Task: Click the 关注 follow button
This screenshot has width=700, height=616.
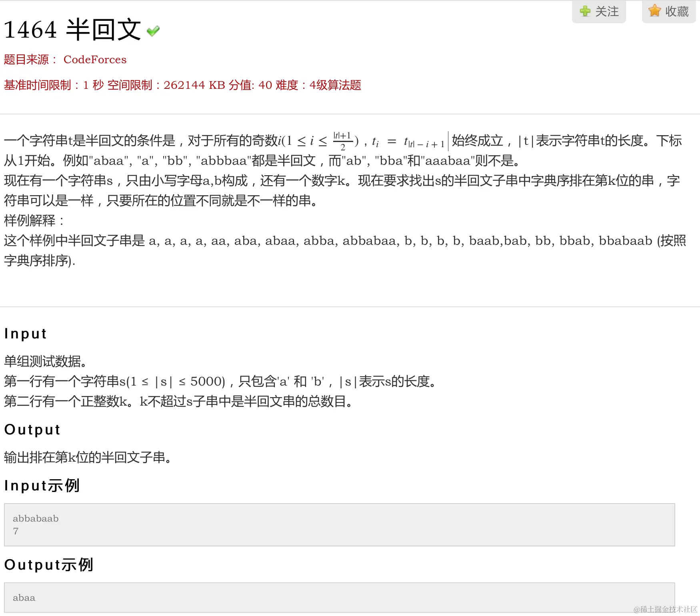Action: click(599, 12)
